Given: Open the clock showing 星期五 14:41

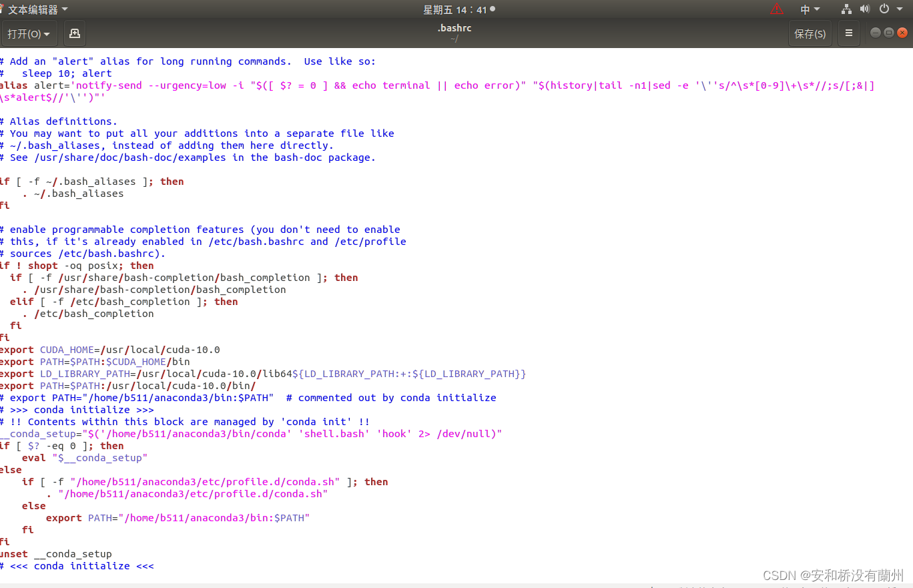Looking at the screenshot, I should click(459, 9).
